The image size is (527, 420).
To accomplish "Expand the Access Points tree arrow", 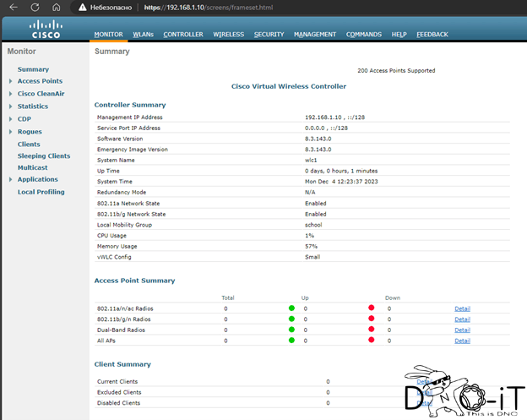I will point(10,81).
